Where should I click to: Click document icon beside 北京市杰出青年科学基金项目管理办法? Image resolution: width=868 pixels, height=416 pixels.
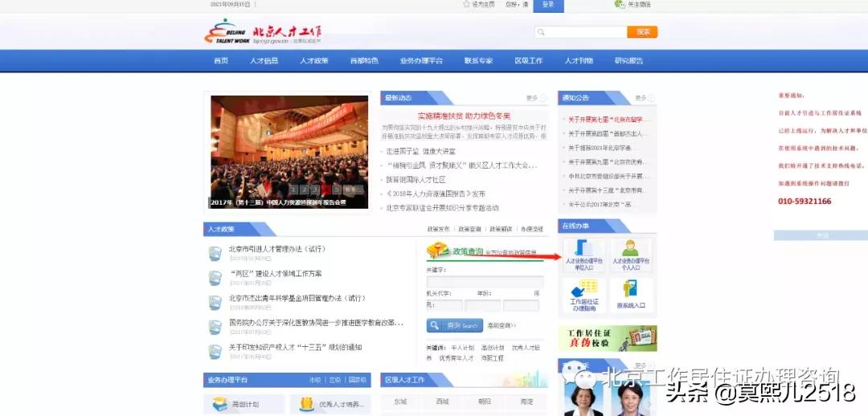pos(215,303)
